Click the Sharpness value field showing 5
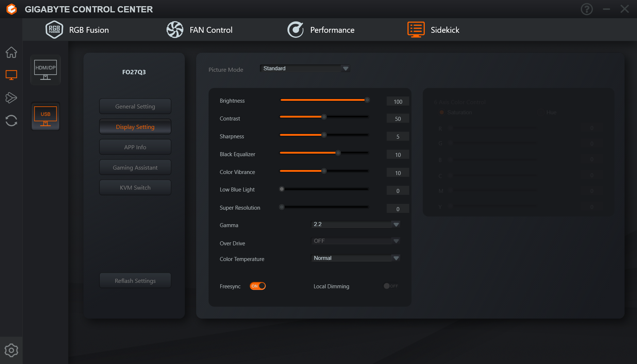The image size is (637, 364). point(398,136)
